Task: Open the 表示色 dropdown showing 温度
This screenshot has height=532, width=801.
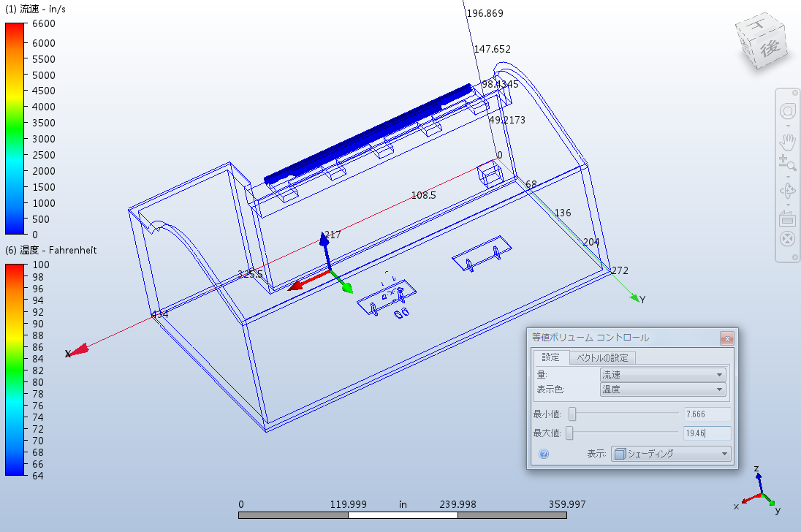Action: (663, 389)
